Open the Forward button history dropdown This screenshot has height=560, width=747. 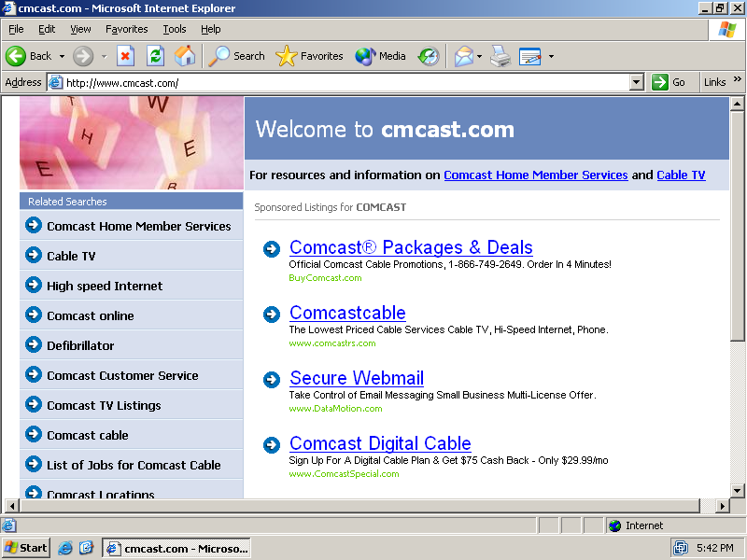pyautogui.click(x=104, y=56)
